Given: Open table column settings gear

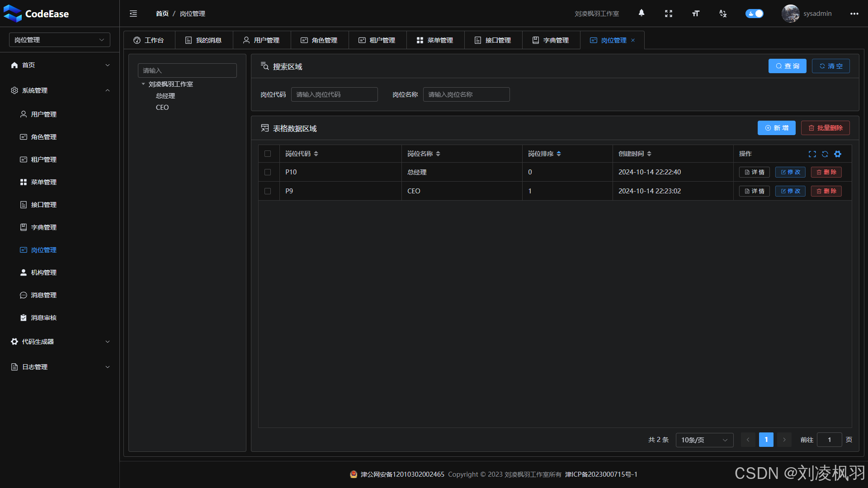Looking at the screenshot, I should point(837,154).
